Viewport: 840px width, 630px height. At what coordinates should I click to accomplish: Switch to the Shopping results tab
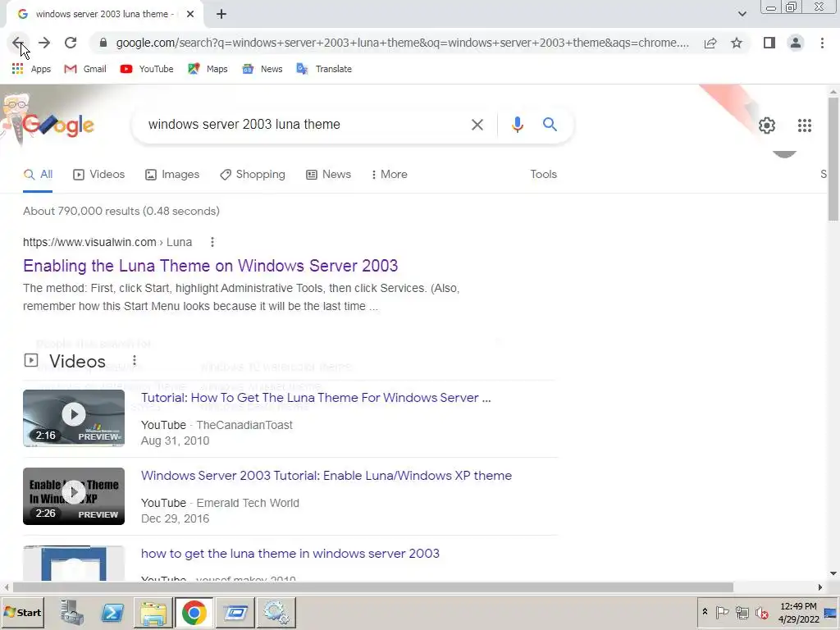[253, 175]
